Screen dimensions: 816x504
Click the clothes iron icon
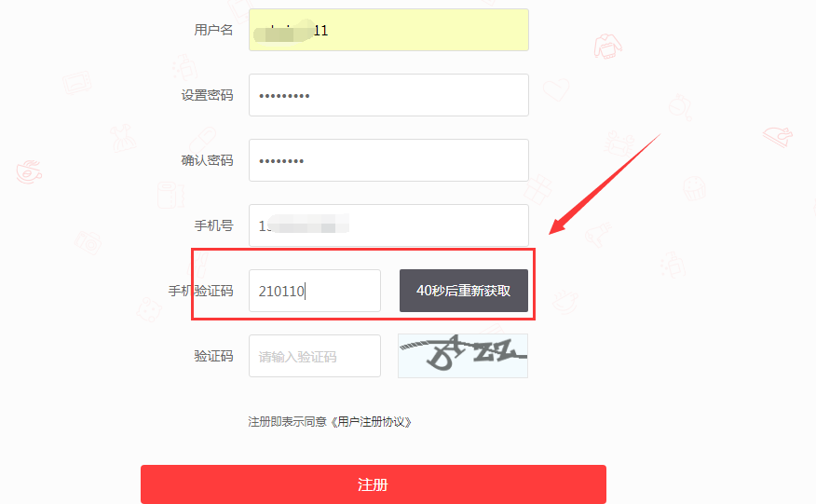tap(778, 137)
